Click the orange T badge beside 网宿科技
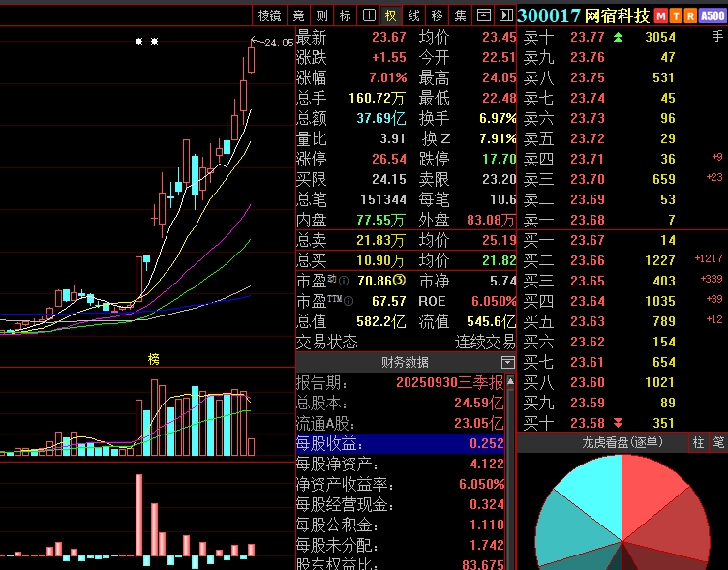This screenshot has width=728, height=570. coord(676,16)
